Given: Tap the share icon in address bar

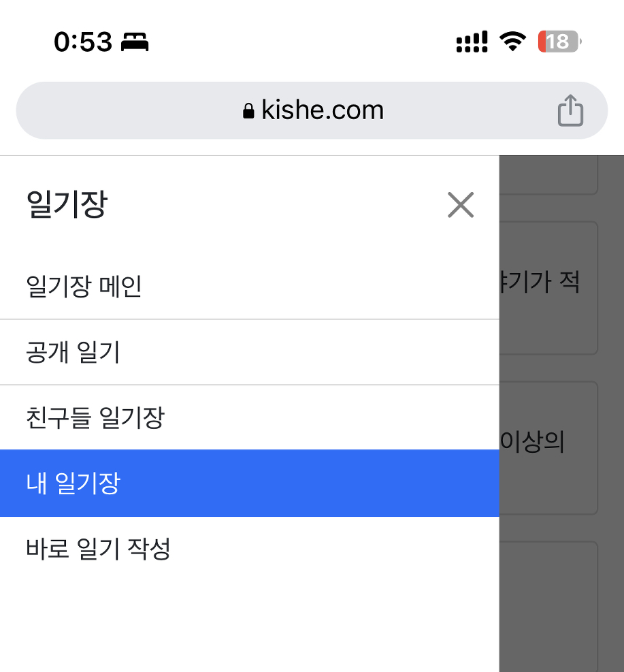Looking at the screenshot, I should click(x=570, y=110).
